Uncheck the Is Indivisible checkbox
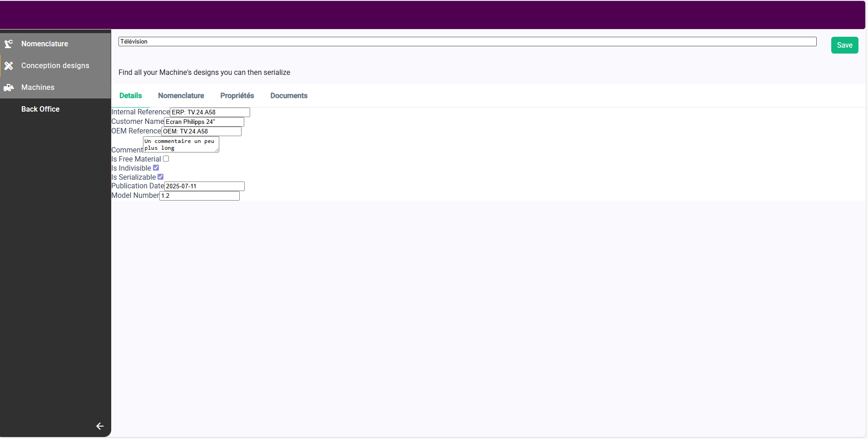Screen dimensions: 868x442 [156, 168]
